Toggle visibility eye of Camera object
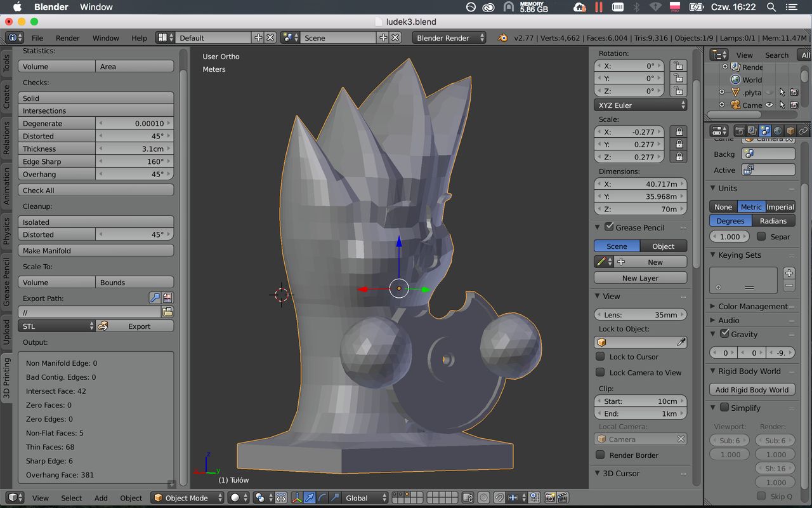812x508 pixels. tap(769, 105)
